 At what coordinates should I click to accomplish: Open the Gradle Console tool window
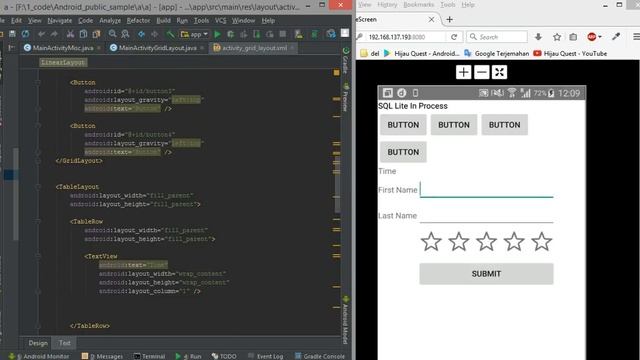pos(320,356)
